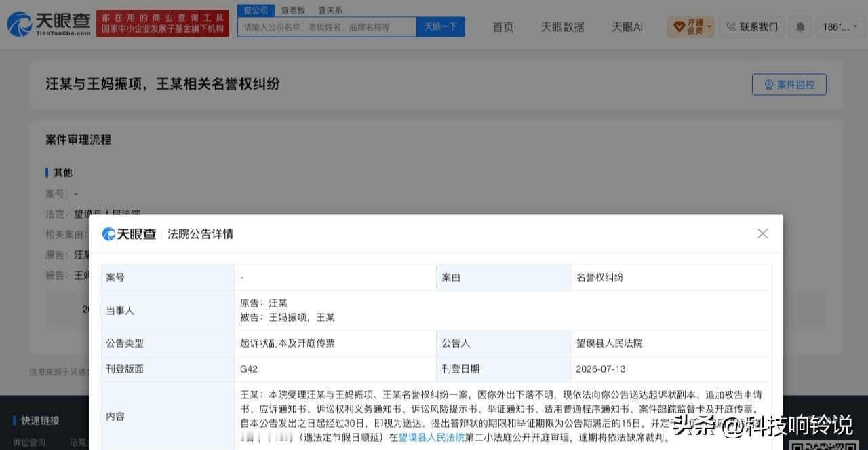Click the 天眼一下 search button
This screenshot has height=450, width=868.
[x=441, y=27]
